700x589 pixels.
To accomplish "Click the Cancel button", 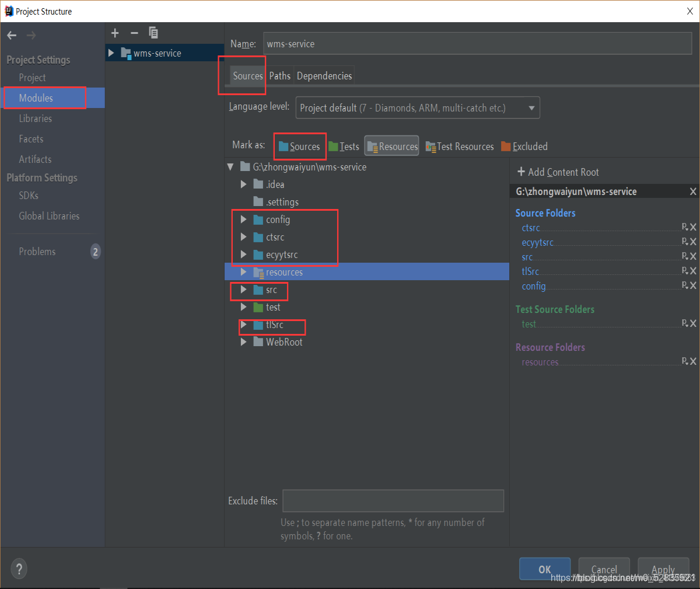I will click(604, 569).
